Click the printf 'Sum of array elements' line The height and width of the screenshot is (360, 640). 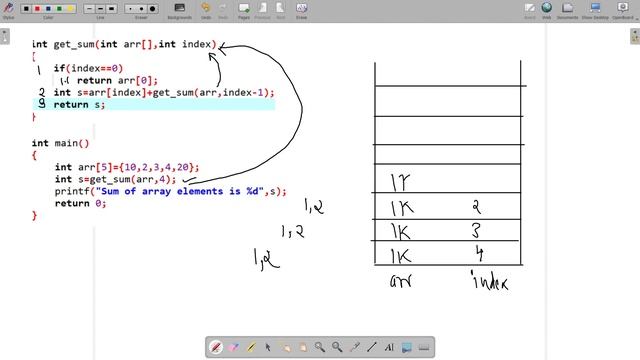[x=171, y=191]
